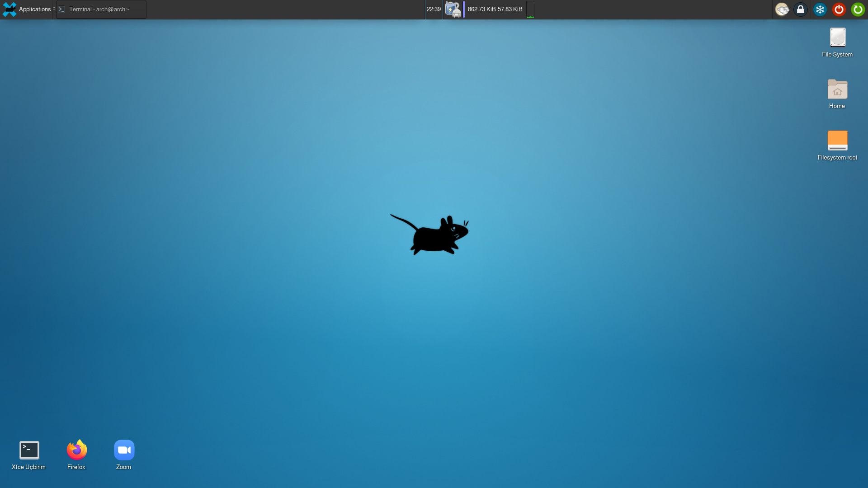Select the Firefox desktop launcher

tap(76, 450)
